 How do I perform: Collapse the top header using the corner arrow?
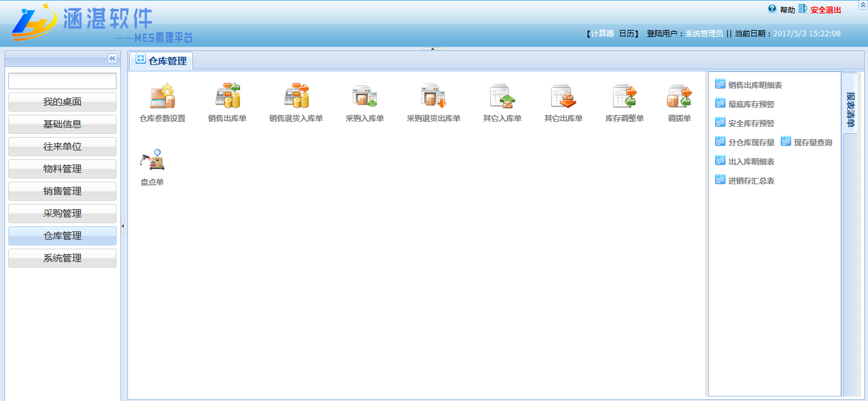point(862,5)
